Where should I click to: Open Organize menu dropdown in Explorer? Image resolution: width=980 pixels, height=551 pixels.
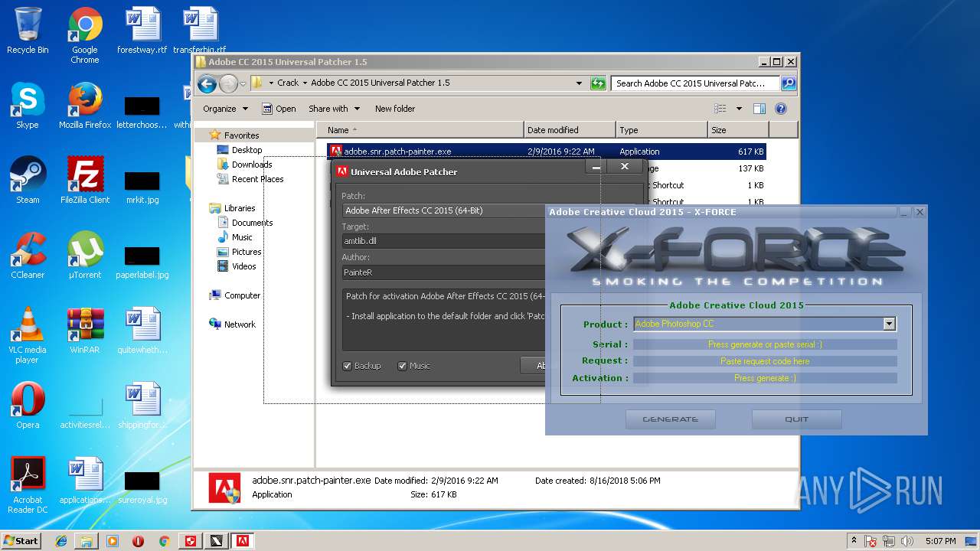[x=225, y=109]
